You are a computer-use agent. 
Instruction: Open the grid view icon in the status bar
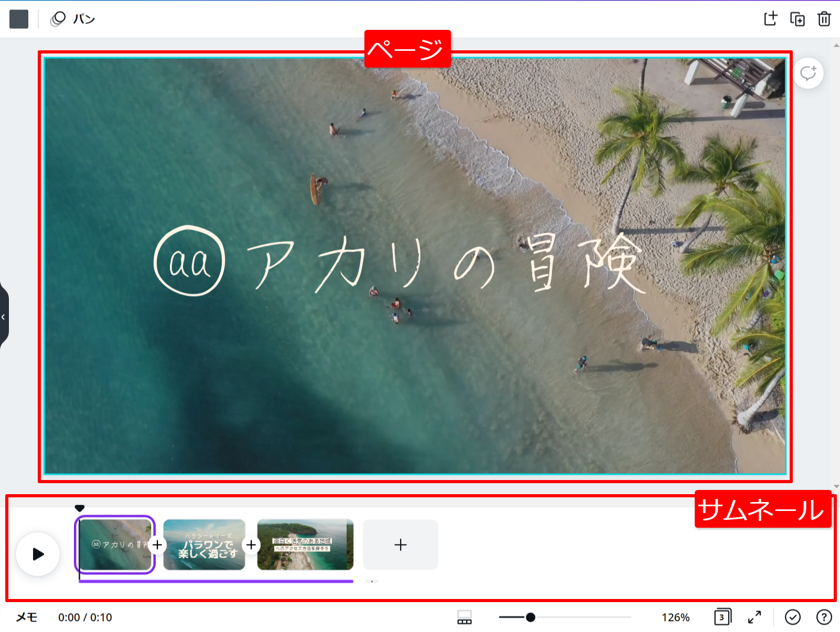point(465,617)
